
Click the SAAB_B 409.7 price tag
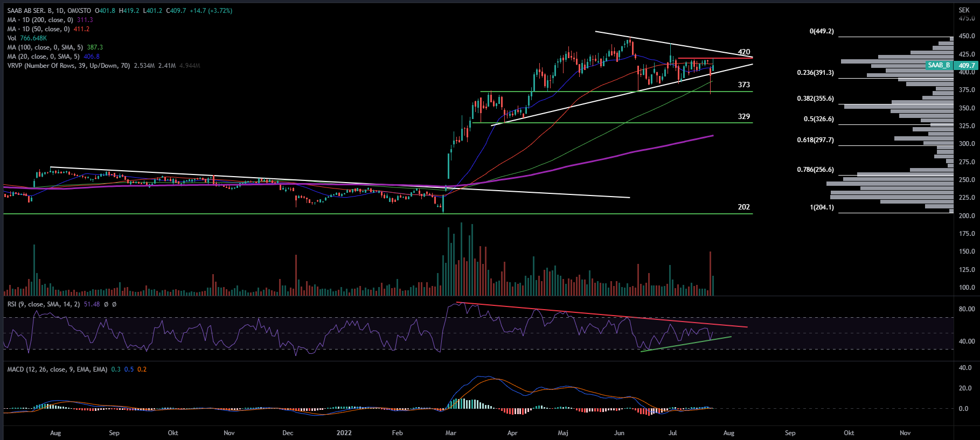coord(951,65)
